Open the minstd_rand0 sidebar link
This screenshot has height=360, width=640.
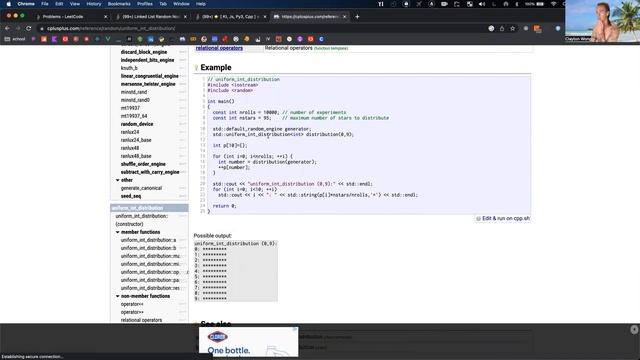pos(135,100)
